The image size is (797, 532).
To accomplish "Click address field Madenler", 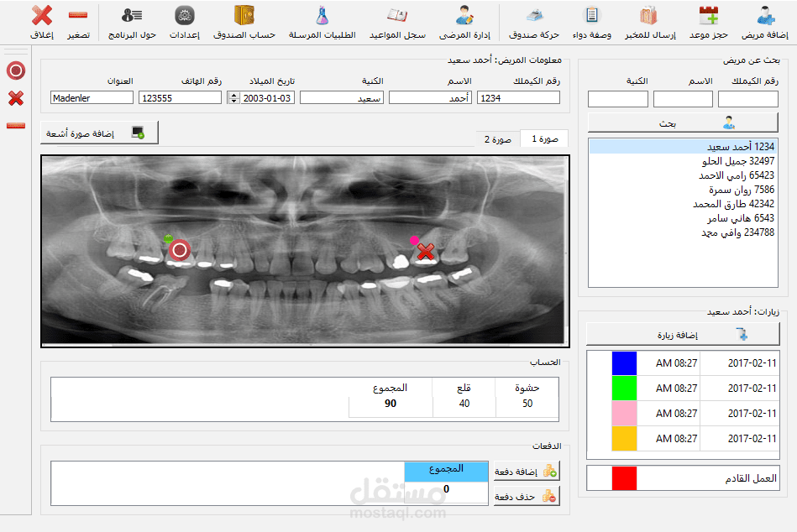I will coord(92,97).
